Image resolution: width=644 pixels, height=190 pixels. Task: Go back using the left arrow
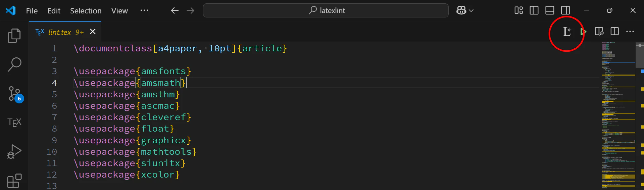(175, 11)
